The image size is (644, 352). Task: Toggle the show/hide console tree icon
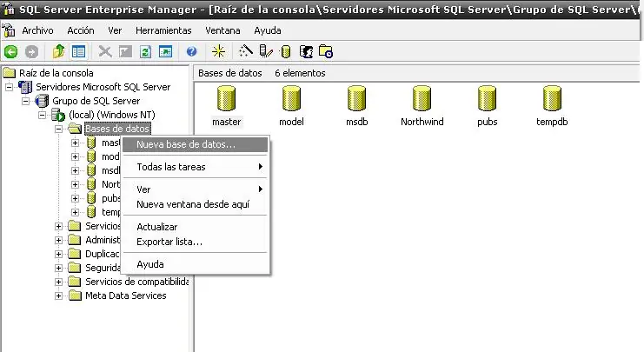coord(78,52)
